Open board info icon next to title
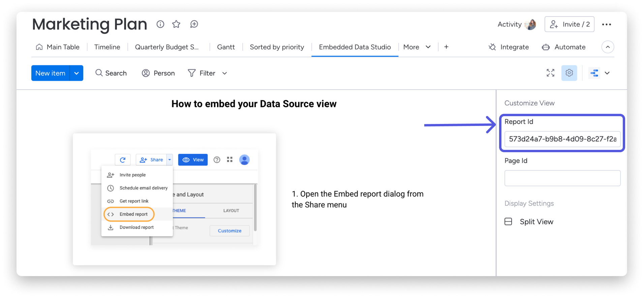This screenshot has height=298, width=644. tap(160, 24)
